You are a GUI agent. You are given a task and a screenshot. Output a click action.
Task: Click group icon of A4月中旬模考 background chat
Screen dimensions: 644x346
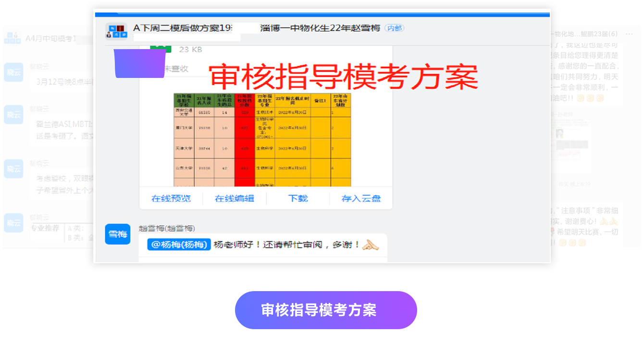[12, 38]
